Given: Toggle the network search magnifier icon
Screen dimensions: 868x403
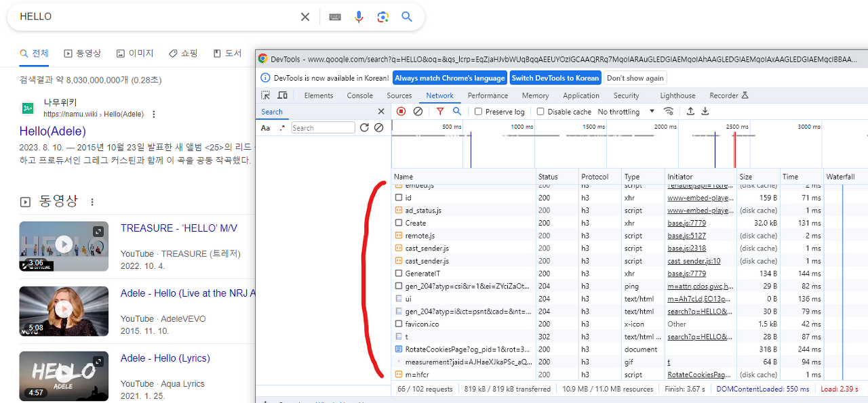Looking at the screenshot, I should pos(457,111).
